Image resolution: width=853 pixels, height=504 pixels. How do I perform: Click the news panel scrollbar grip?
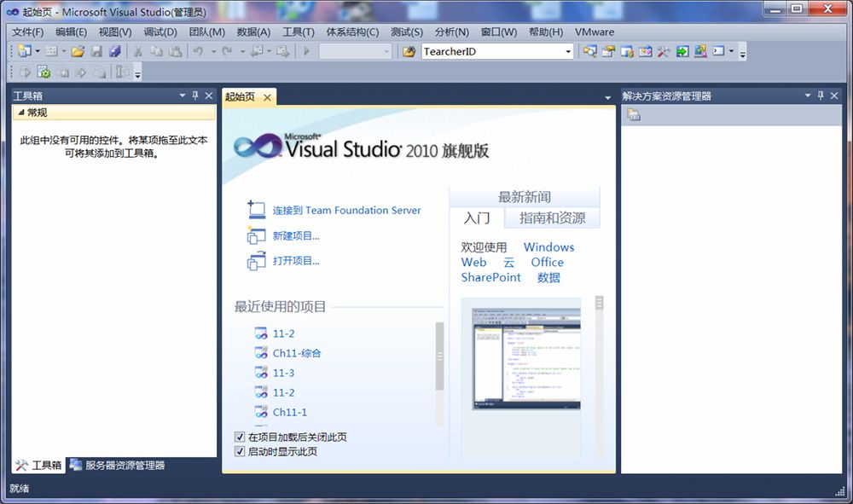pos(600,303)
